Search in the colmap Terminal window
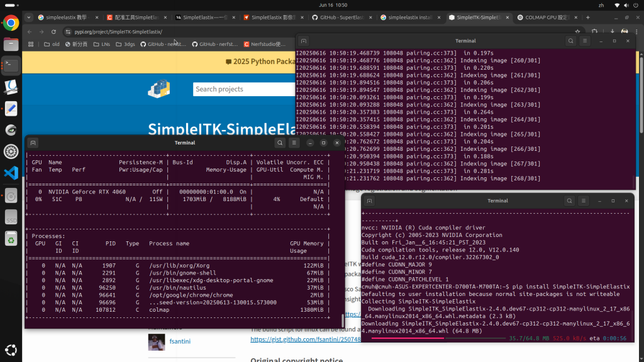Viewport: 644px width, 362px height. pyautogui.click(x=570, y=41)
